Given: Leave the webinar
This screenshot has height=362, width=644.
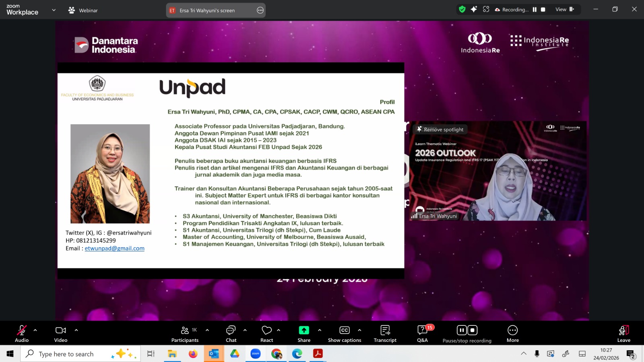Looking at the screenshot, I should pyautogui.click(x=623, y=333).
